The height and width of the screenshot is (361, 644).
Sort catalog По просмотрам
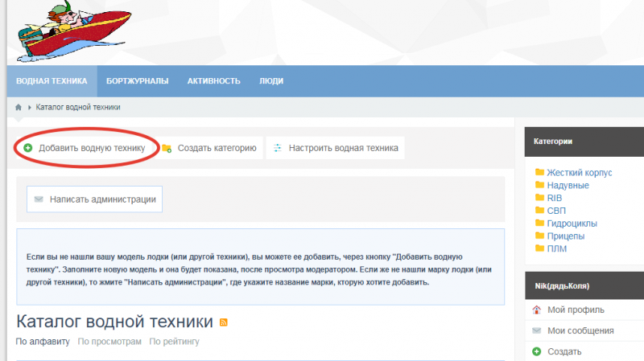coord(109,342)
